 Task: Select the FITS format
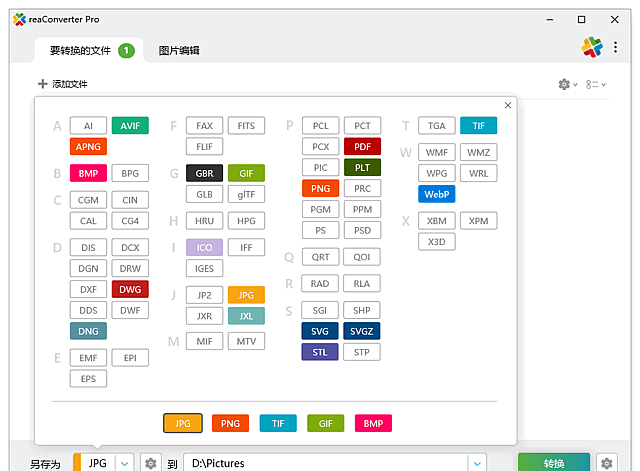[x=246, y=126]
